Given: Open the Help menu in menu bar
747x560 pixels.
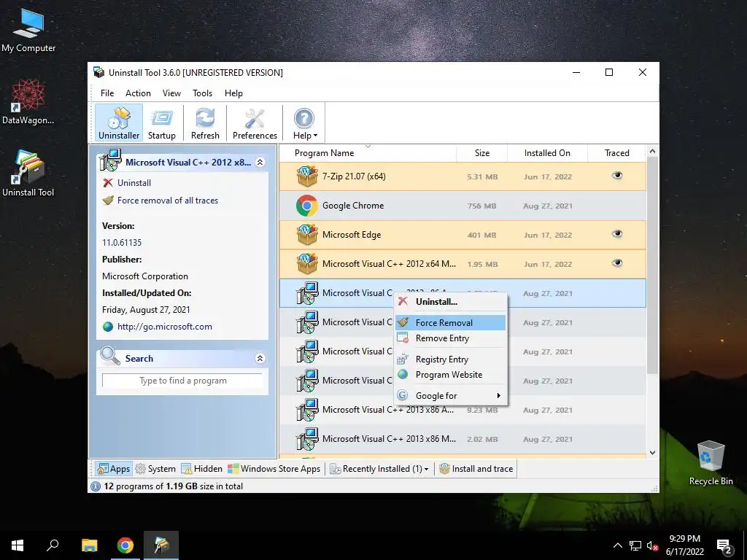Looking at the screenshot, I should 233,93.
